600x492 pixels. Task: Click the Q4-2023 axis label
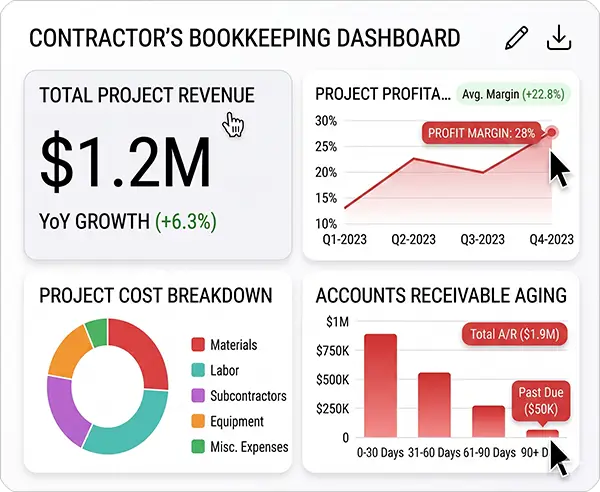point(551,239)
